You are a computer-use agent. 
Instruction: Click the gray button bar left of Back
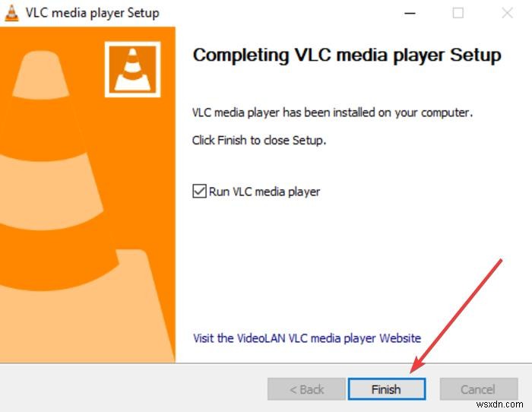132,388
